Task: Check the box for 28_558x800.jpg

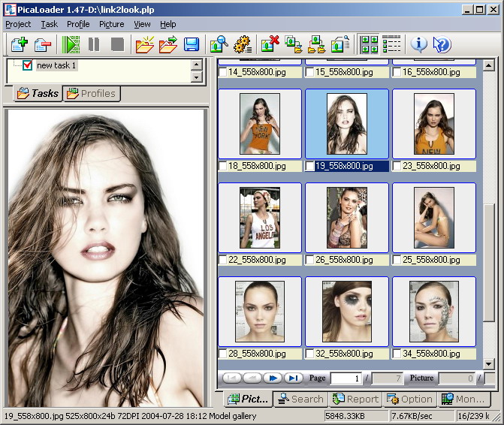Action: point(223,354)
